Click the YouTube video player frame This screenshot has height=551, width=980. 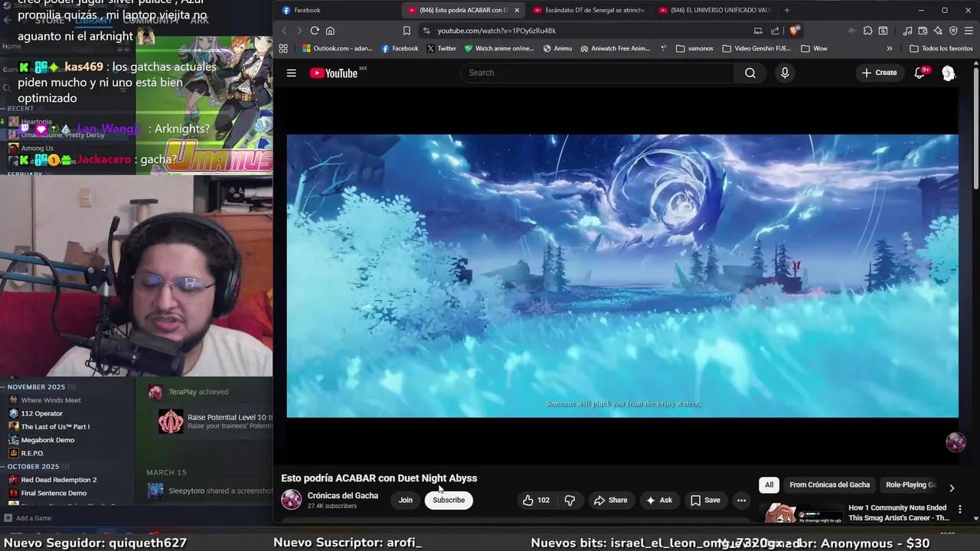point(622,276)
